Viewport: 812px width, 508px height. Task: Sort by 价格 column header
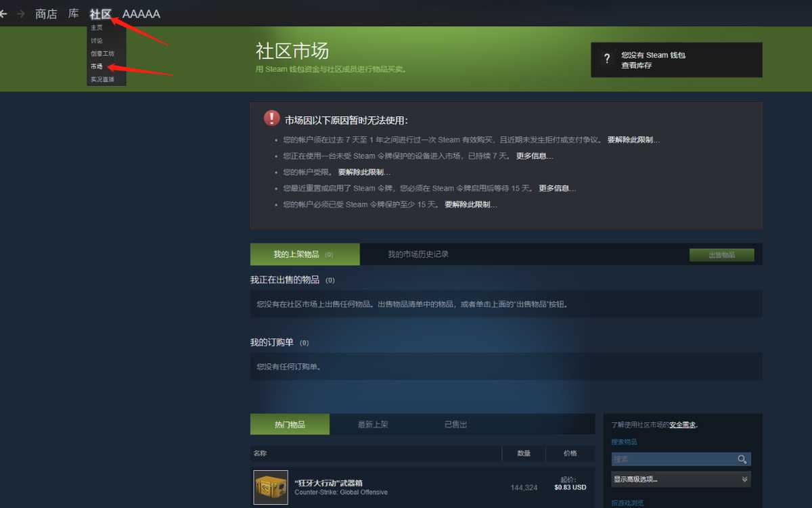pos(570,453)
